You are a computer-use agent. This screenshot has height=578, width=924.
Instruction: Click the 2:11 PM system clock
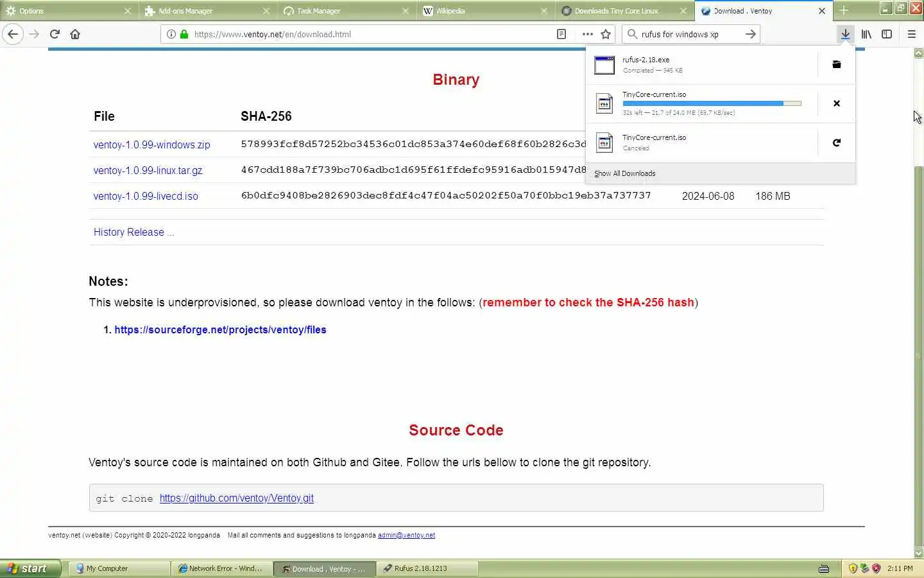point(900,568)
